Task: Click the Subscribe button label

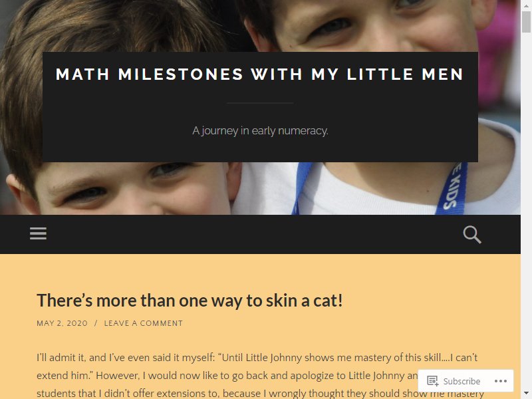Action: (462, 381)
